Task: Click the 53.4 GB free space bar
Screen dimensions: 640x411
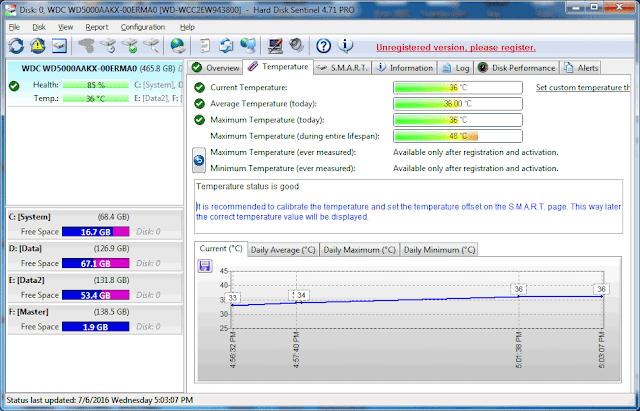Action: click(x=96, y=295)
